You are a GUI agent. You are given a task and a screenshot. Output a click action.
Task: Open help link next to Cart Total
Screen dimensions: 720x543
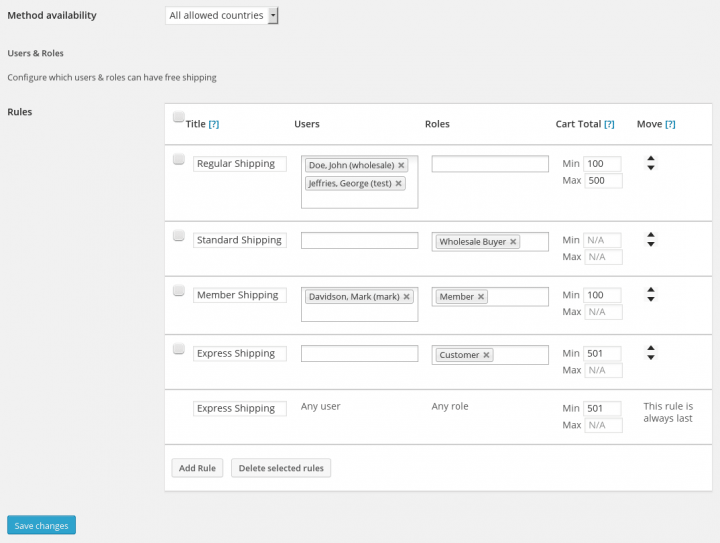[609, 124]
